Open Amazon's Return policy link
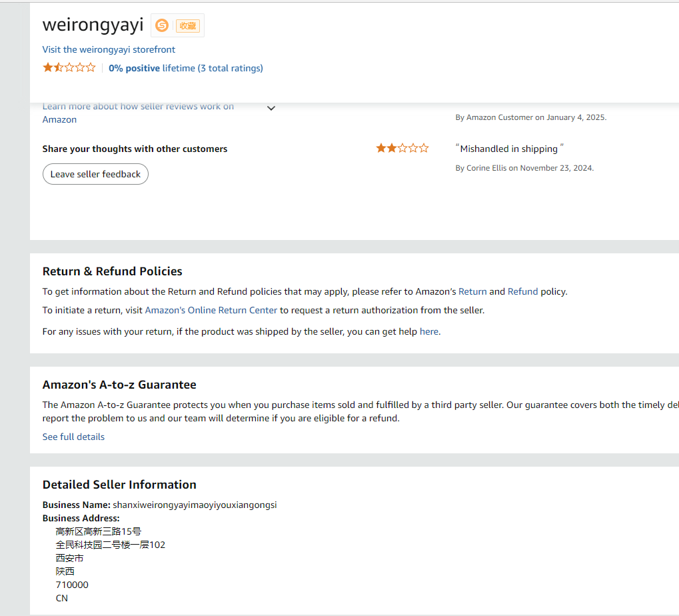Viewport: 679px width, 616px height. [x=472, y=291]
